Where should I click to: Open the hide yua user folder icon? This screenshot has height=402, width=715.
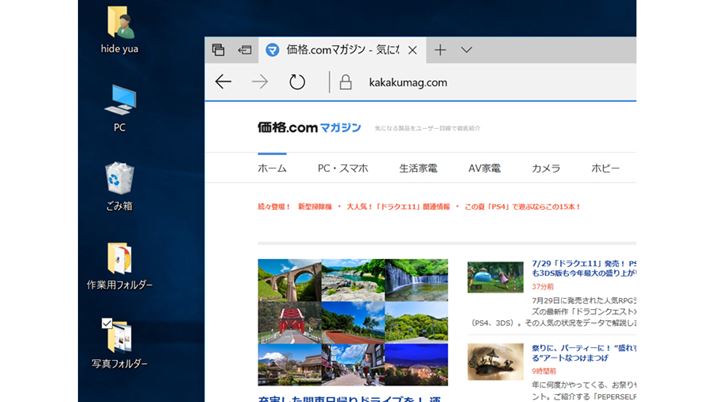(x=120, y=22)
